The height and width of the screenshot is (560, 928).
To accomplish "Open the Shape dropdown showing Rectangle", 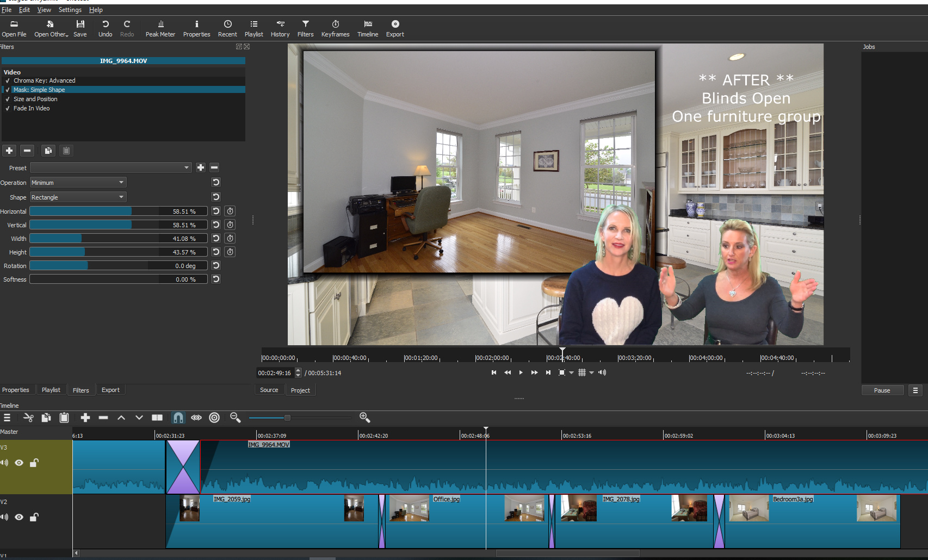I will [78, 197].
